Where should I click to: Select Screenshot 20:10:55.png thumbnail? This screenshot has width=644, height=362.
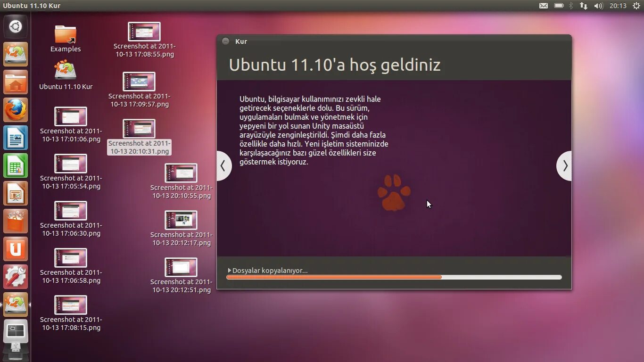[181, 173]
